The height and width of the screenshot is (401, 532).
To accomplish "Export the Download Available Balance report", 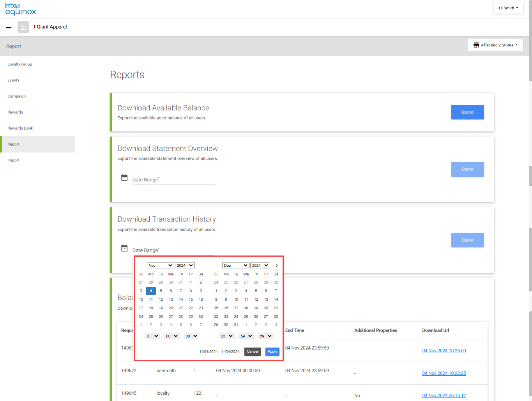I will tap(467, 112).
